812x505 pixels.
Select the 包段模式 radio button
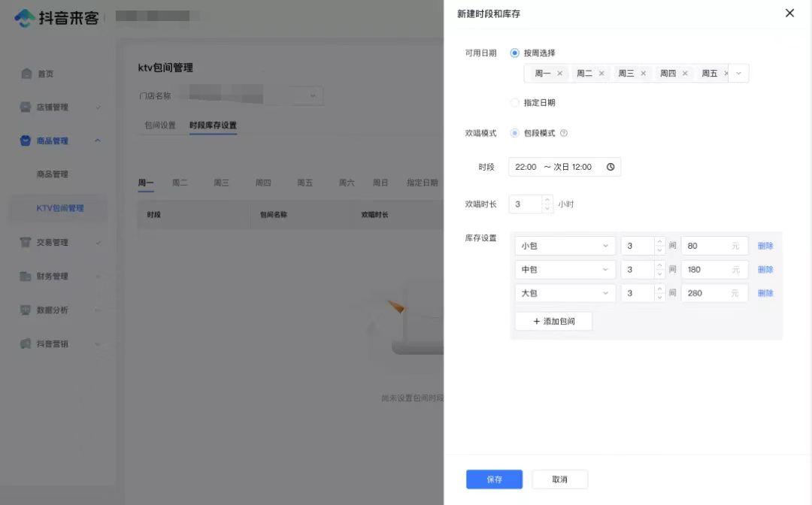tap(514, 133)
